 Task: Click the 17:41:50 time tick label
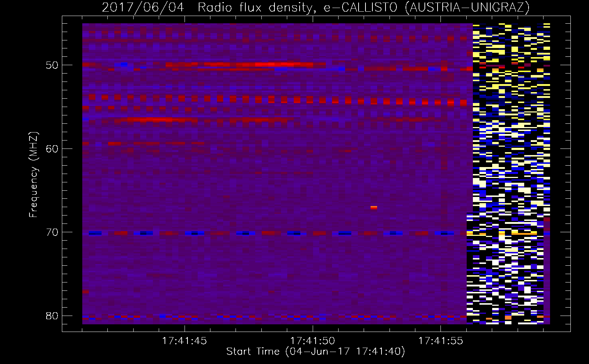click(312, 341)
